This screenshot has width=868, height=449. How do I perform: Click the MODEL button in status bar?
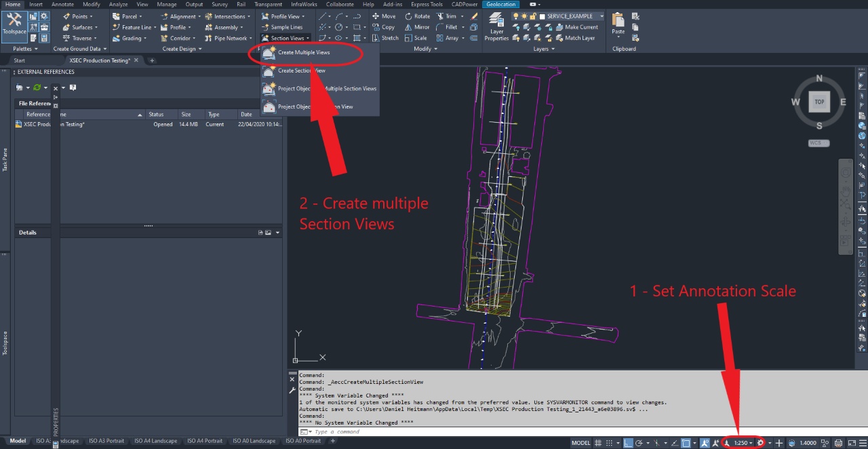(580, 443)
